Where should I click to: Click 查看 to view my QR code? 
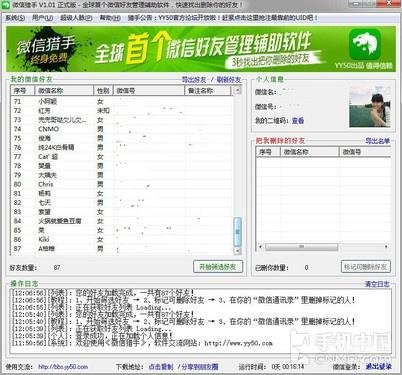[298, 121]
